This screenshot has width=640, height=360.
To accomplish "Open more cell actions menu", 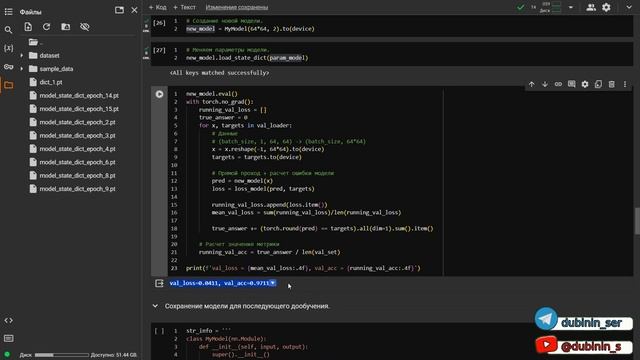I will pyautogui.click(x=625, y=84).
